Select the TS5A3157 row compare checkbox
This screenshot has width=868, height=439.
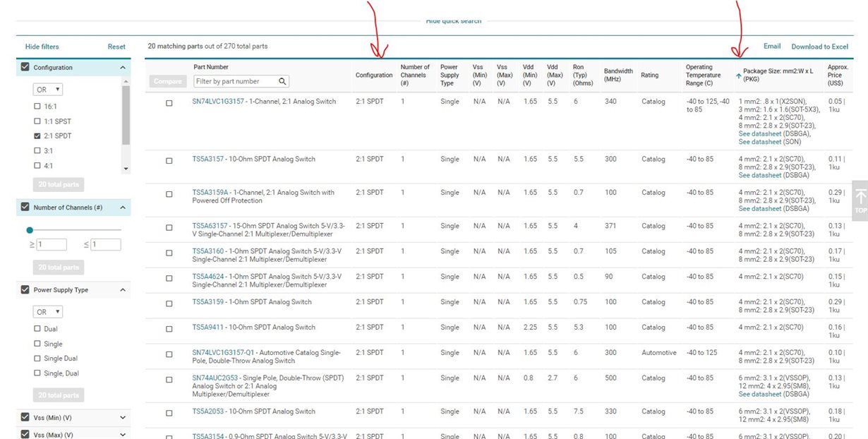tap(169, 160)
